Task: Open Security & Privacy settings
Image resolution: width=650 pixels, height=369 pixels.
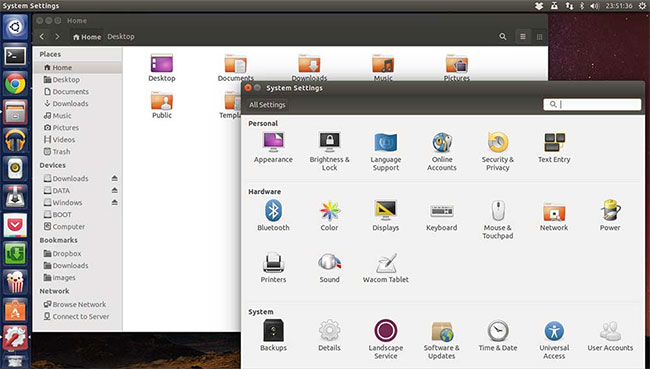Action: [498, 151]
